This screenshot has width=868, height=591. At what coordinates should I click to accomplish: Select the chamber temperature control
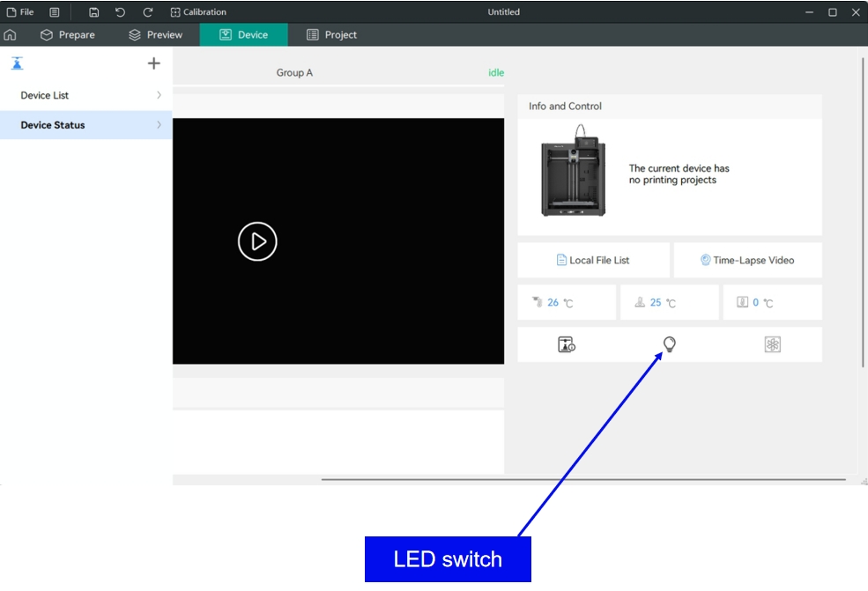[771, 302]
